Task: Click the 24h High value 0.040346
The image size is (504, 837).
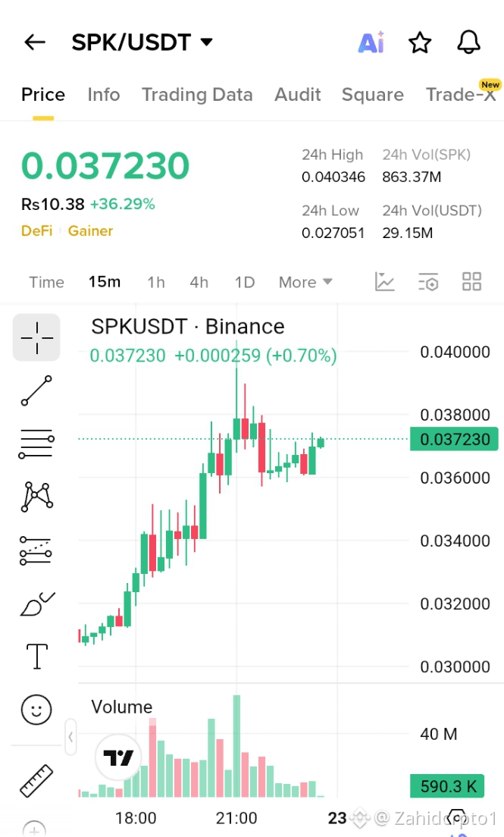Action: tap(333, 177)
